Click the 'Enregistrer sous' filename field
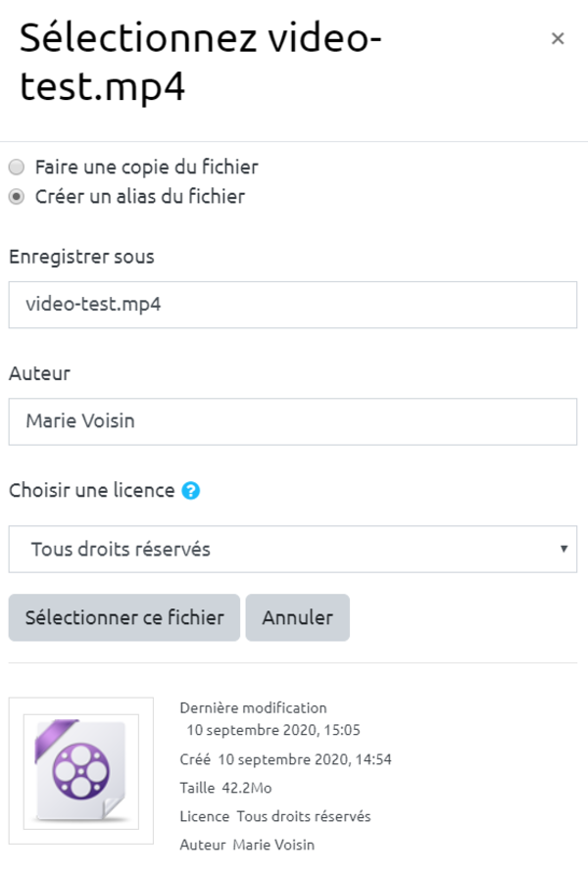This screenshot has width=588, height=873. point(293,305)
